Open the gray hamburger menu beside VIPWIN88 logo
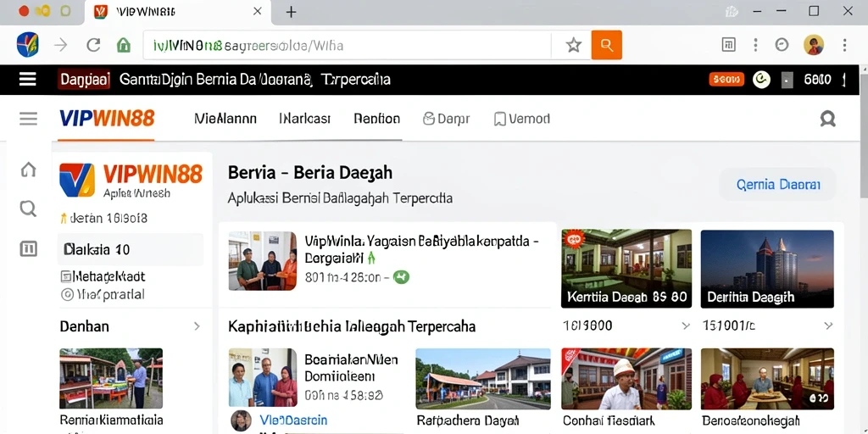 click(28, 119)
